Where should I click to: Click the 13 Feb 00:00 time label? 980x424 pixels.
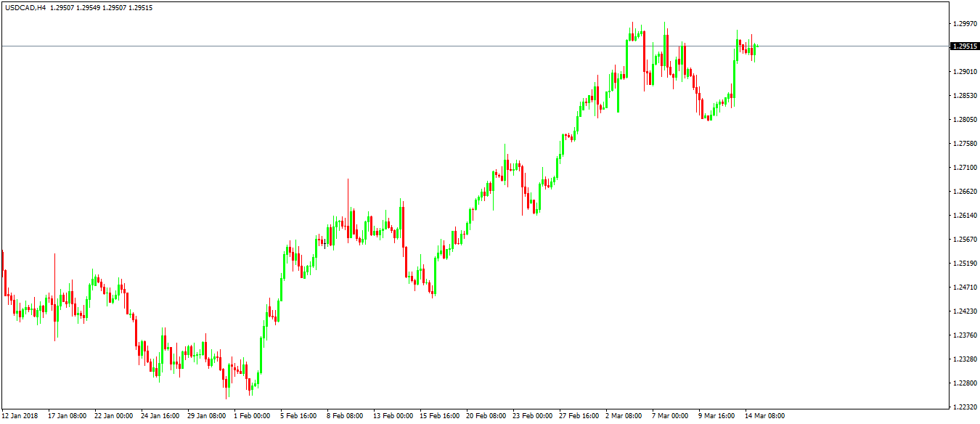pyautogui.click(x=393, y=416)
